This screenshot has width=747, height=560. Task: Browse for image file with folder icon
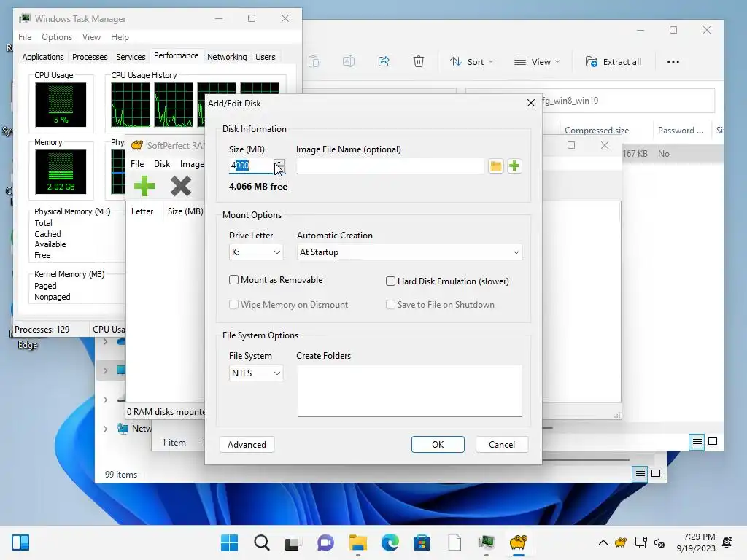(496, 166)
